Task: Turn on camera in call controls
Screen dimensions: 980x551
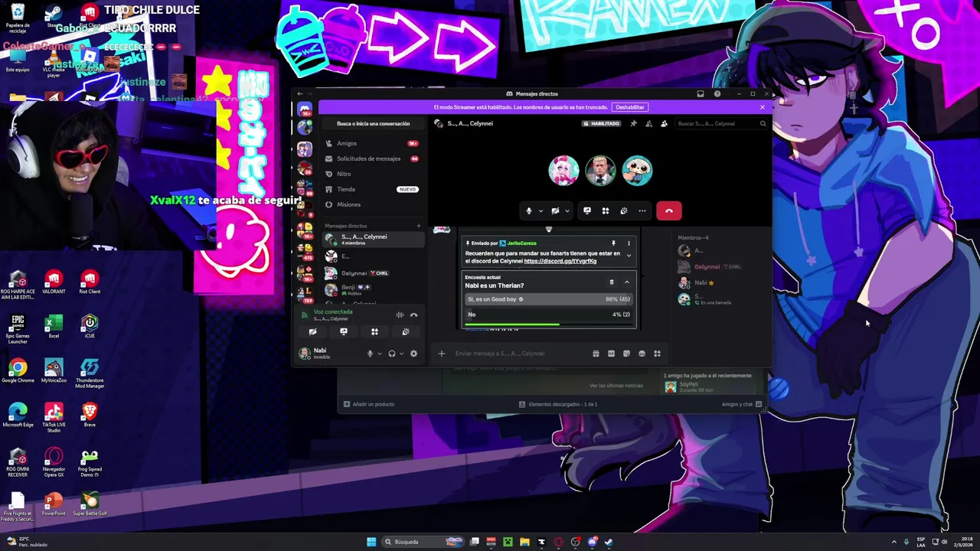Action: coord(555,211)
